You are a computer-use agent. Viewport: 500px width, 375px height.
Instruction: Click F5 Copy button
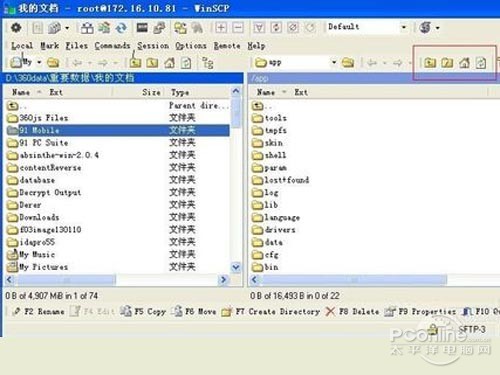[143, 312]
